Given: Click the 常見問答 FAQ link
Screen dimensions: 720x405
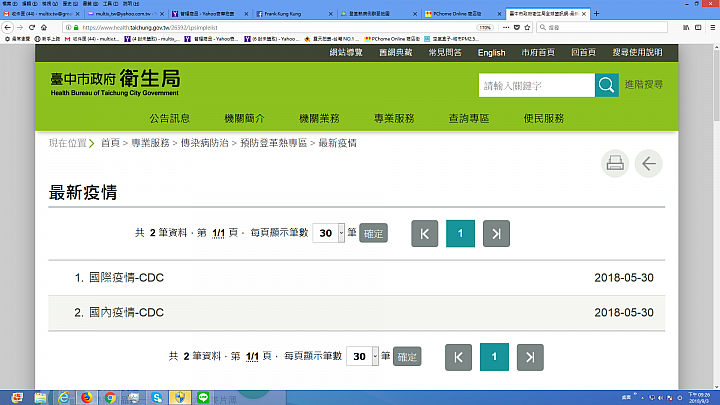Looking at the screenshot, I should click(445, 53).
